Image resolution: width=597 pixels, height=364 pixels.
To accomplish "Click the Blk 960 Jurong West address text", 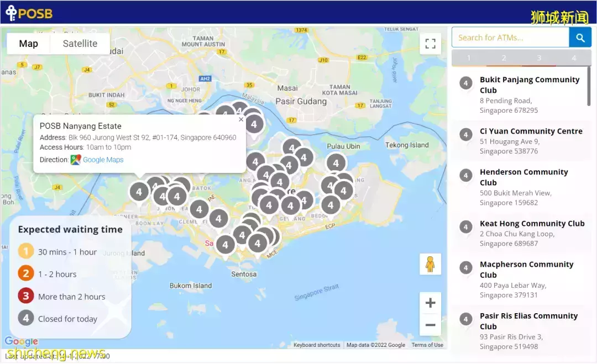I will (153, 138).
